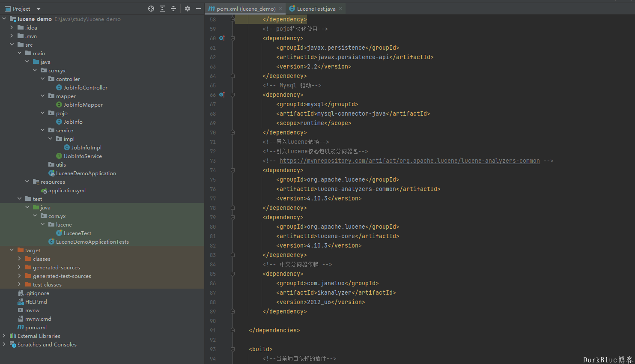Click the Project panel title label
Image resolution: width=635 pixels, height=364 pixels.
[21, 9]
